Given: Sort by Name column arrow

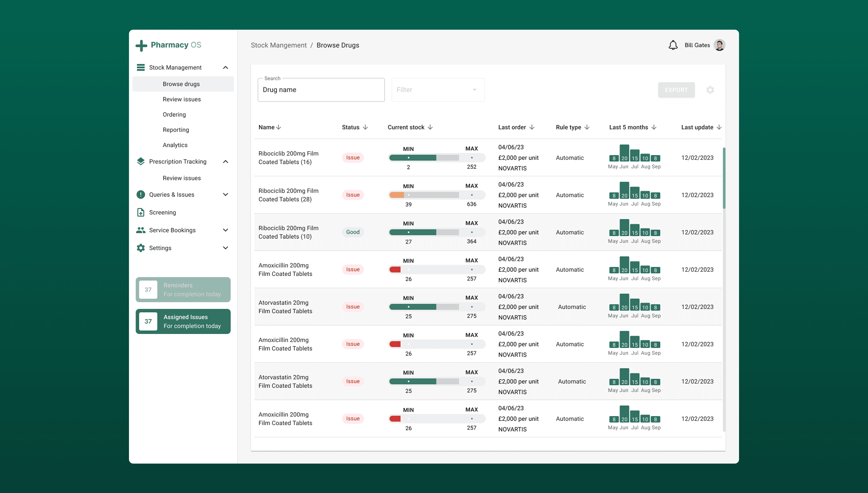Looking at the screenshot, I should (279, 127).
